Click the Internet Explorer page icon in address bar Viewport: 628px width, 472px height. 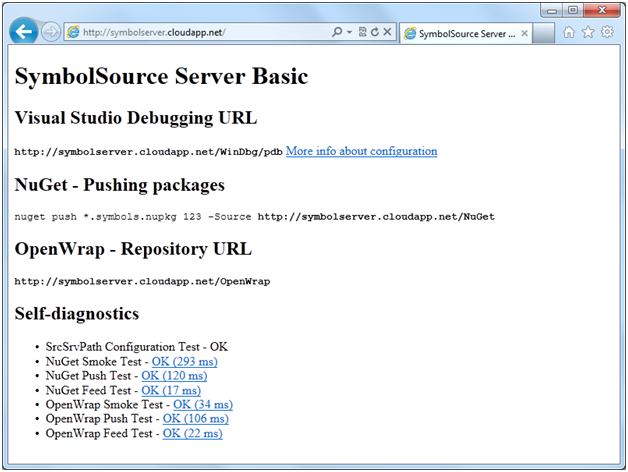coord(73,32)
